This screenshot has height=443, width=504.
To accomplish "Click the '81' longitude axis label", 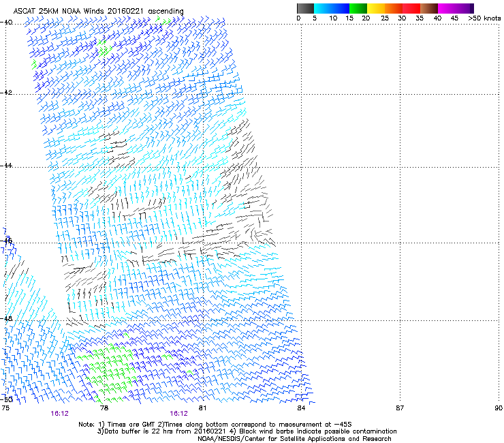I will point(202,408).
